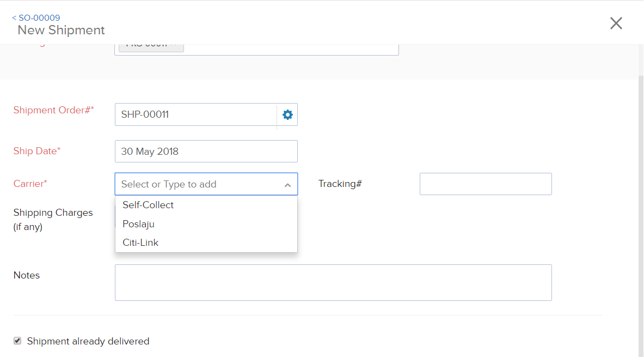Untick the Shipment already delivered checkbox
644x357 pixels.
[x=17, y=341]
